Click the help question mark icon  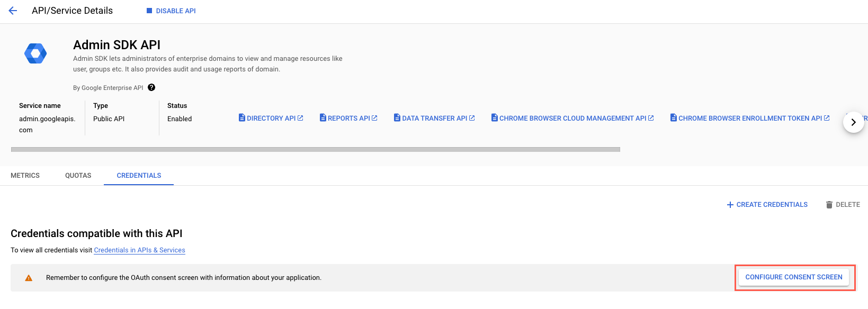click(151, 88)
